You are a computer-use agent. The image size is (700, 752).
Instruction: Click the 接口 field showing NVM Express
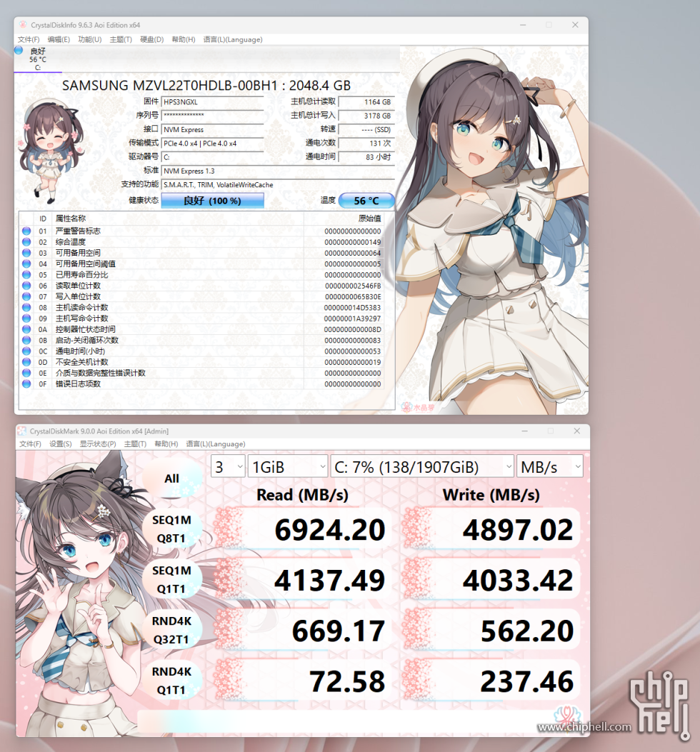point(213,129)
